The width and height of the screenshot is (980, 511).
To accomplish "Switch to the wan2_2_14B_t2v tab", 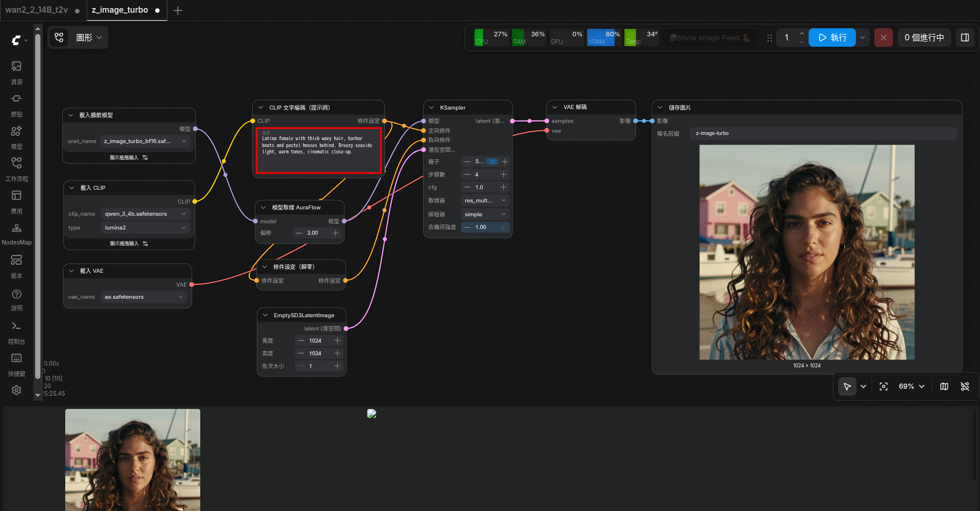I will (36, 10).
